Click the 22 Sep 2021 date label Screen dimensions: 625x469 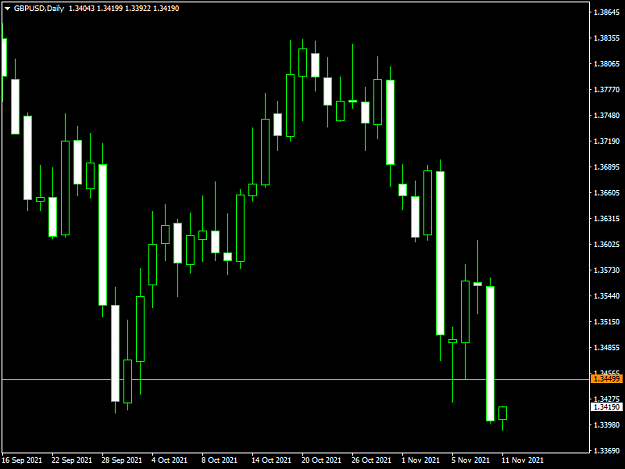pyautogui.click(x=72, y=460)
